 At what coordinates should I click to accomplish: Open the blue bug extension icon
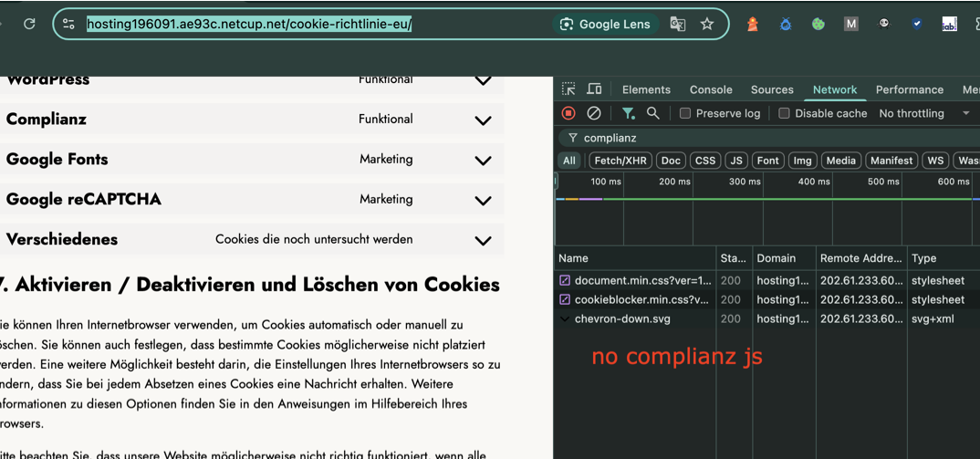click(786, 25)
